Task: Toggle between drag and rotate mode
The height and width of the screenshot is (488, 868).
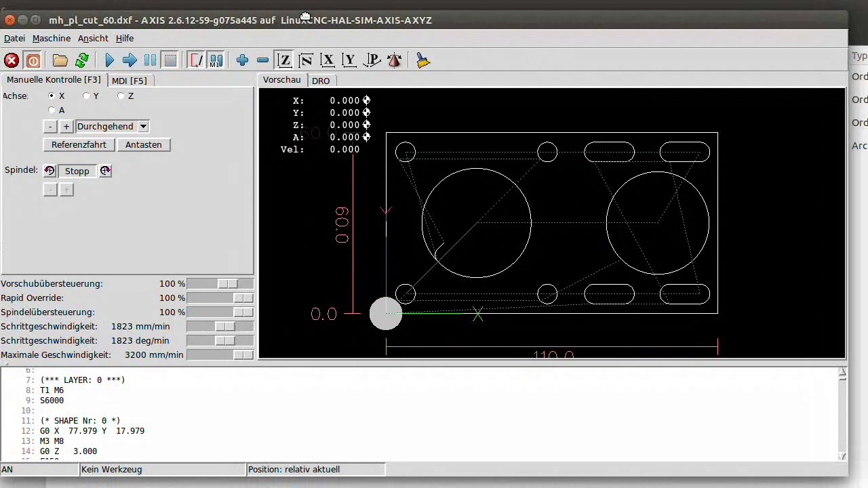Action: click(394, 60)
